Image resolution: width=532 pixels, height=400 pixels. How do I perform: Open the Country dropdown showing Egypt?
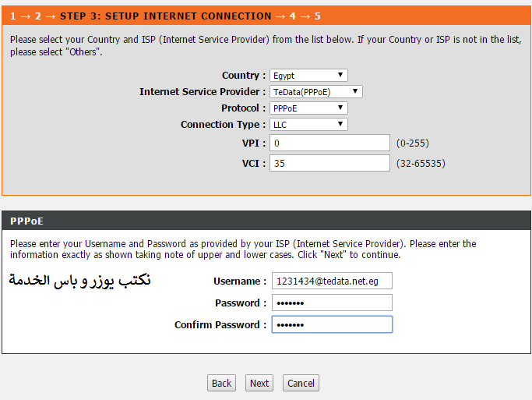pos(308,76)
